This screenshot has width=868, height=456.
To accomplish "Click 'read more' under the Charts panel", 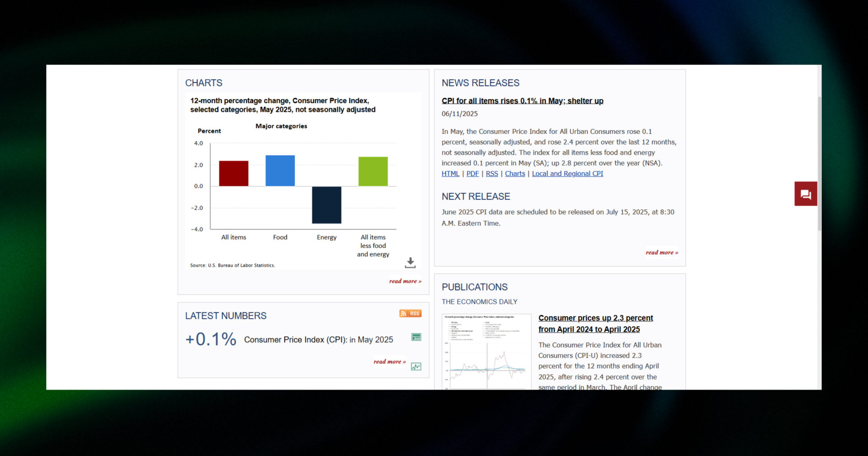I will 405,280.
